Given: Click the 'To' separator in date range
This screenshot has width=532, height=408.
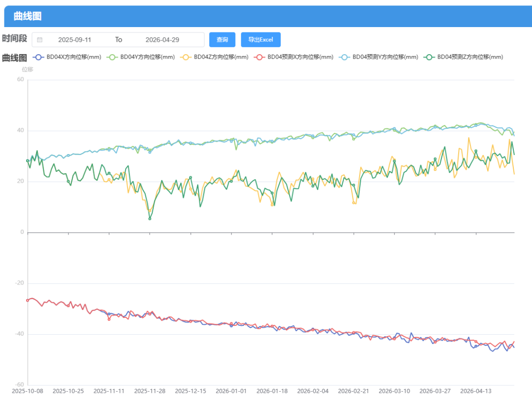Looking at the screenshot, I should coord(118,40).
